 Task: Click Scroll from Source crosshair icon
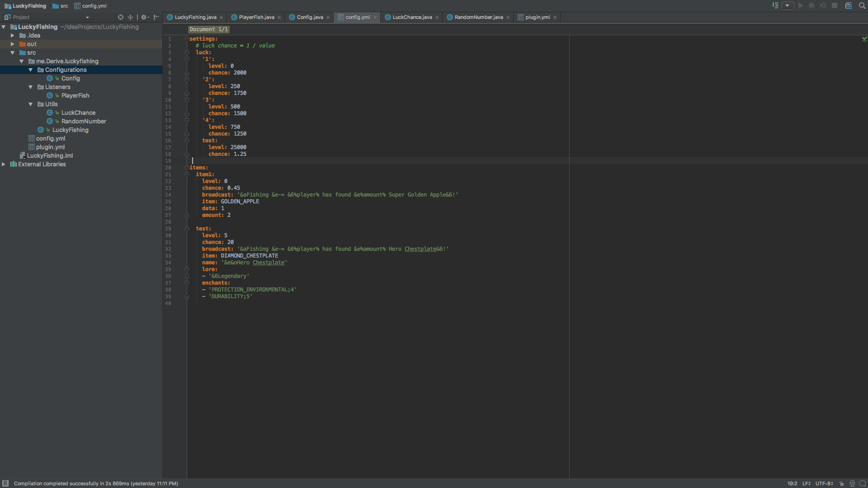pyautogui.click(x=121, y=17)
